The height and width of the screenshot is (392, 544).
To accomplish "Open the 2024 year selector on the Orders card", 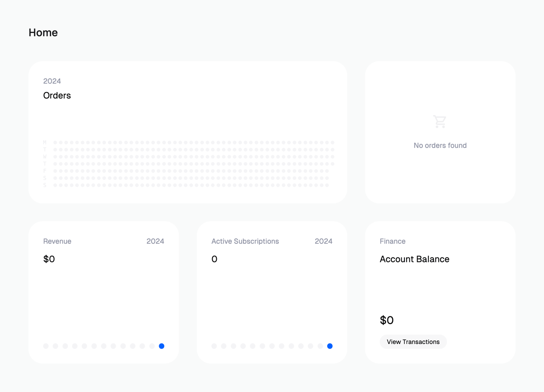I will [52, 81].
